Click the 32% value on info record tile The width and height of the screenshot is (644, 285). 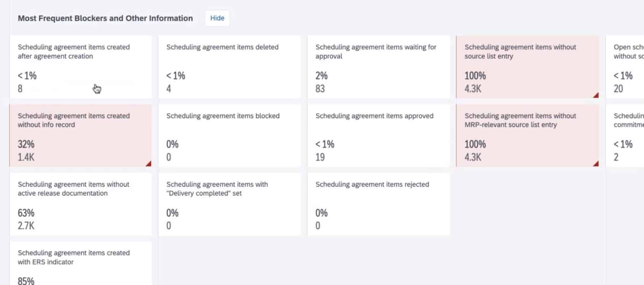click(26, 144)
